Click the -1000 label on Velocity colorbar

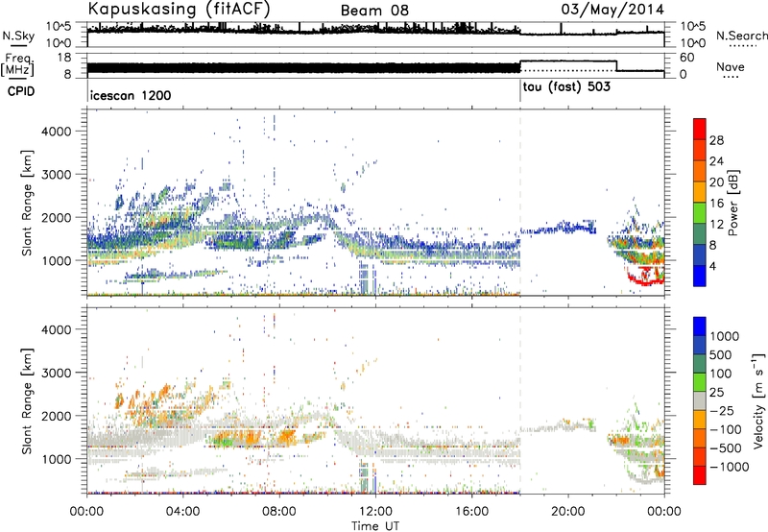coord(729,467)
